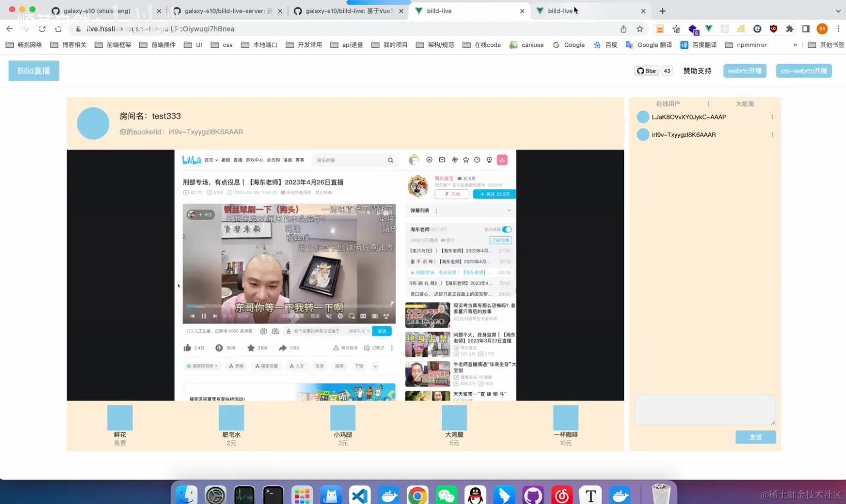
Task: Expand the 前端框架 bookmark folder
Action: pos(113,45)
